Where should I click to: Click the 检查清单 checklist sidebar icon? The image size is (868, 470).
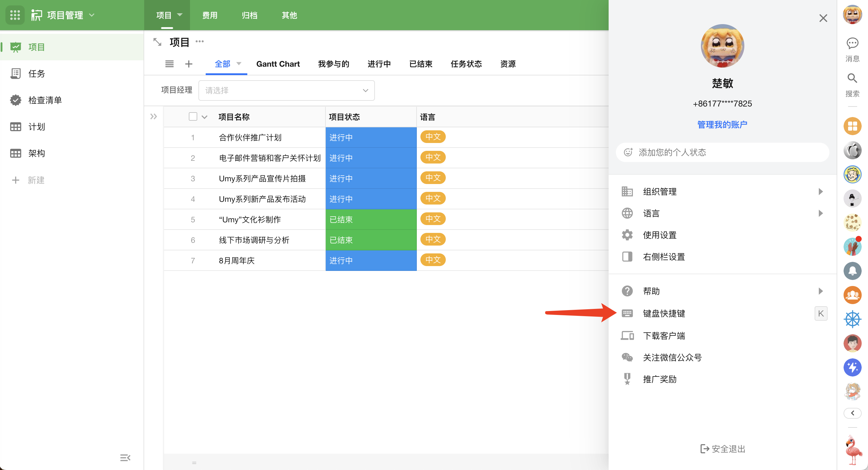tap(15, 100)
